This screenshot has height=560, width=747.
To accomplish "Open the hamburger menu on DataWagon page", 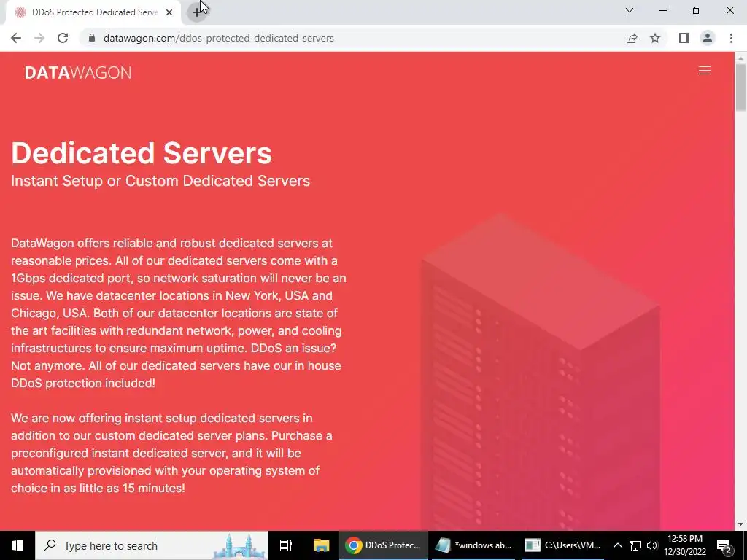I will tap(704, 71).
